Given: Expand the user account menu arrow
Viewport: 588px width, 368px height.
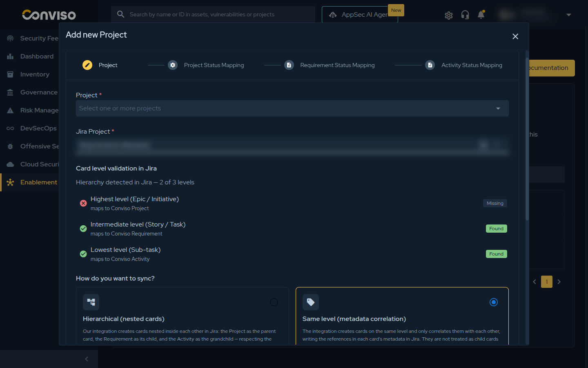Looking at the screenshot, I should tap(569, 15).
